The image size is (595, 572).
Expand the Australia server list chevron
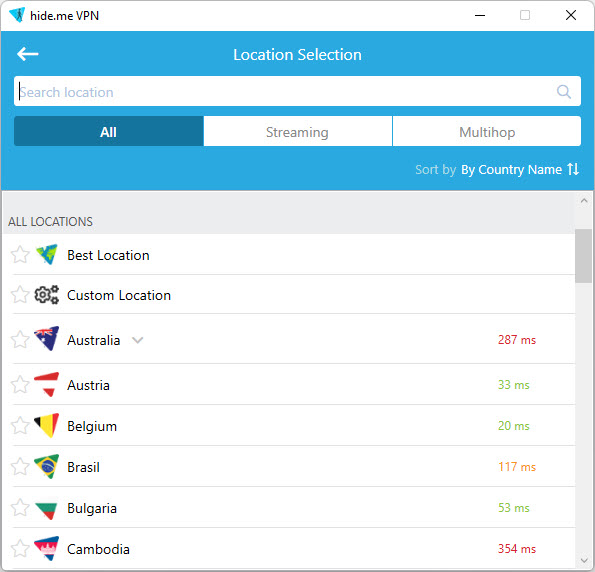tap(137, 340)
